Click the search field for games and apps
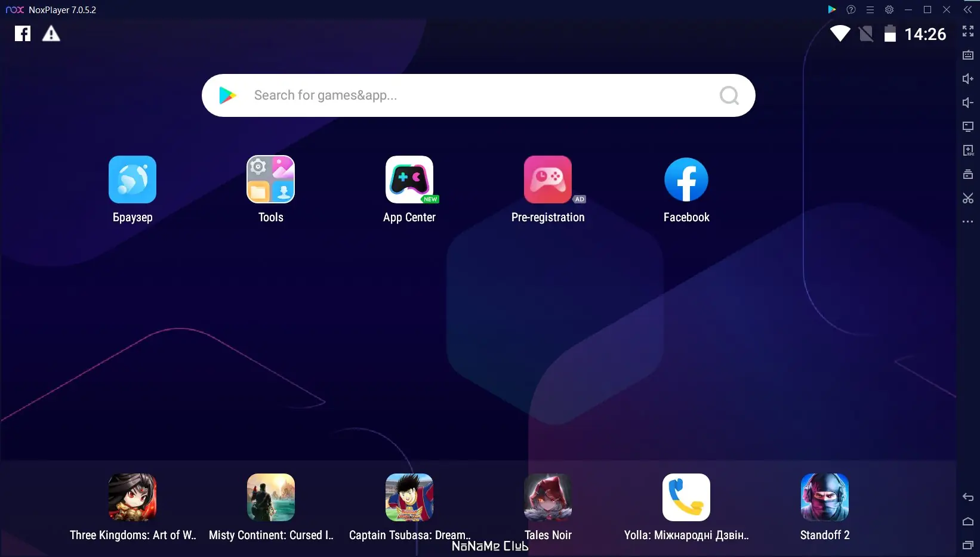The height and width of the screenshot is (557, 980). coord(479,95)
